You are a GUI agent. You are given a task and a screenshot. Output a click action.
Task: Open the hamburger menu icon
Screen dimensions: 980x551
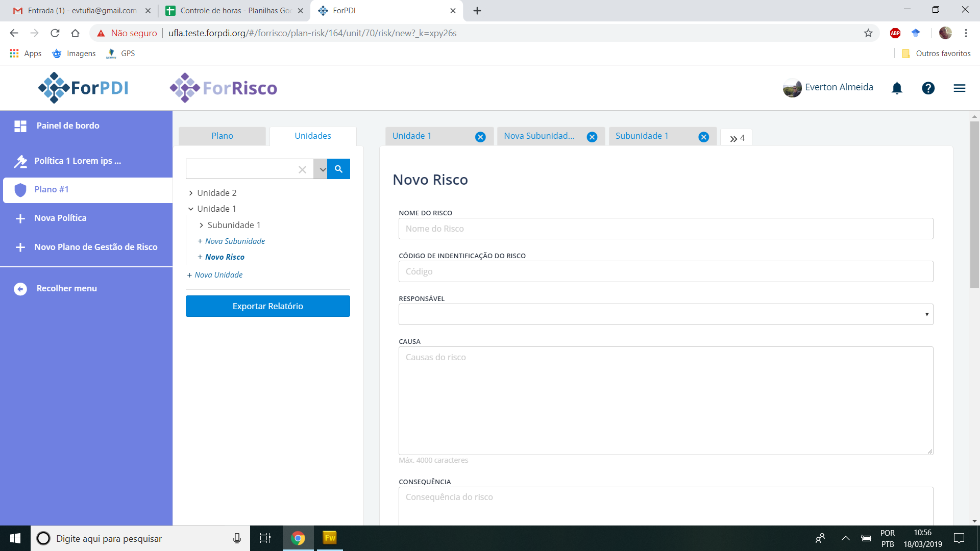pos(959,88)
